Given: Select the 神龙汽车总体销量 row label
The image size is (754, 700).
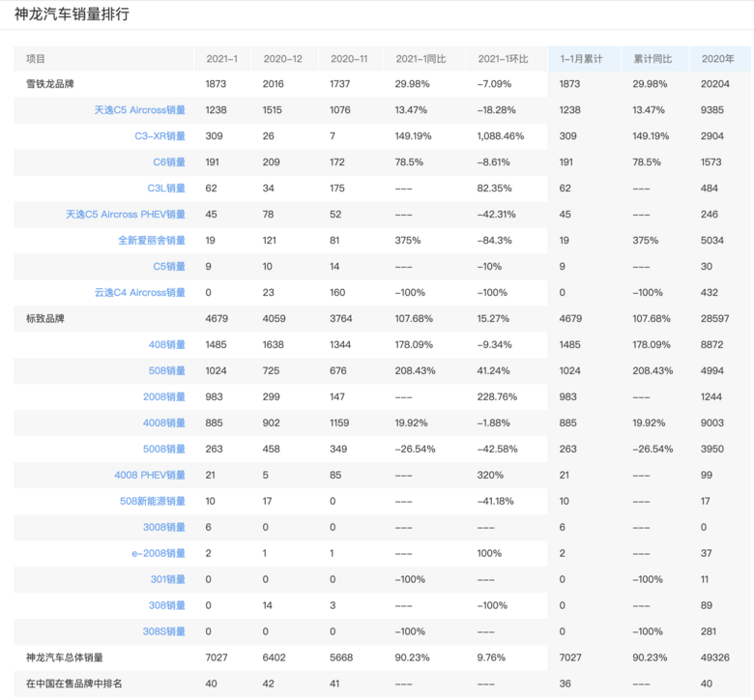Looking at the screenshot, I should [x=65, y=657].
